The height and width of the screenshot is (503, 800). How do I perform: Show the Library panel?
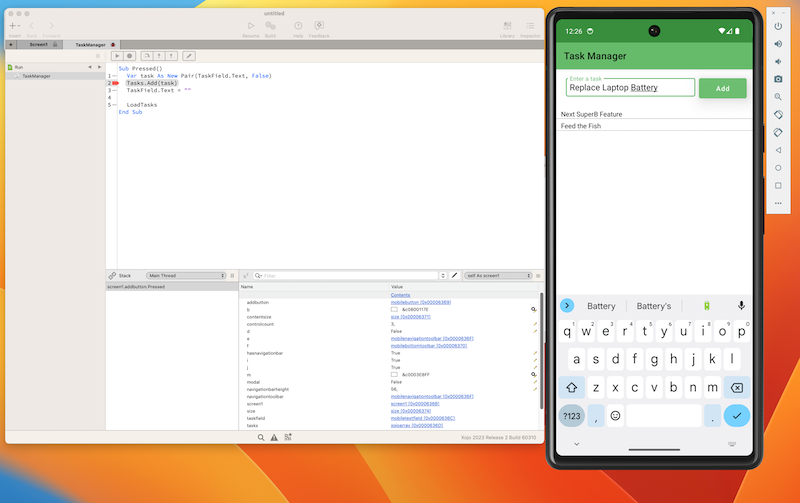click(507, 26)
